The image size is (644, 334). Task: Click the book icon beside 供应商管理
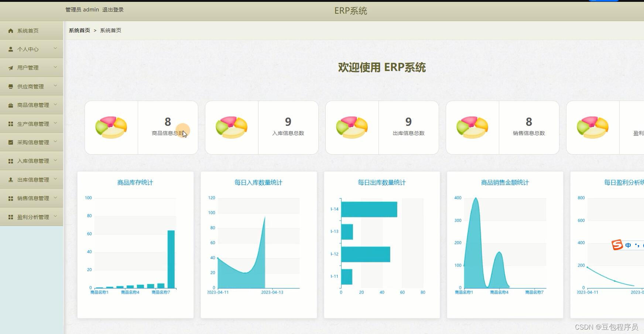pyautogui.click(x=10, y=86)
